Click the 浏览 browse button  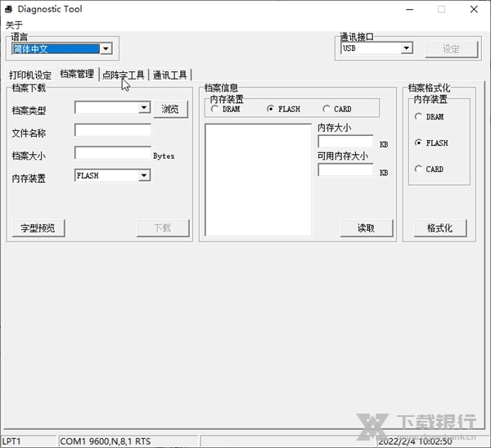[x=171, y=109]
